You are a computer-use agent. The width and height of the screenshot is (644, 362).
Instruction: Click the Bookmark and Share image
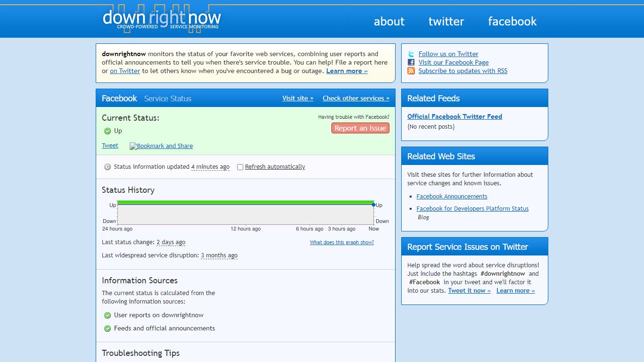coord(161,146)
